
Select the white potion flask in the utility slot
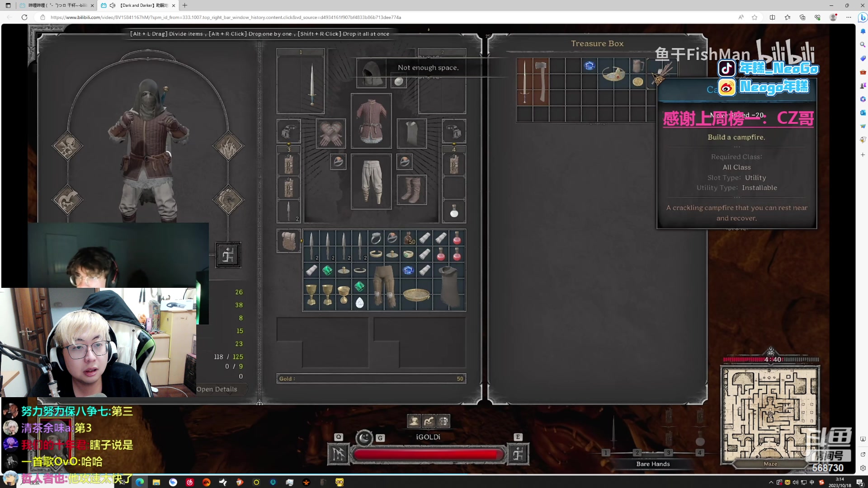pos(454,211)
